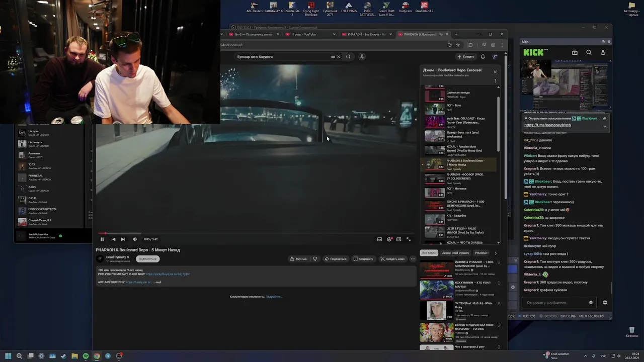The image size is (644, 362).
Task: Open Chrome media control icon
Action: [484, 45]
